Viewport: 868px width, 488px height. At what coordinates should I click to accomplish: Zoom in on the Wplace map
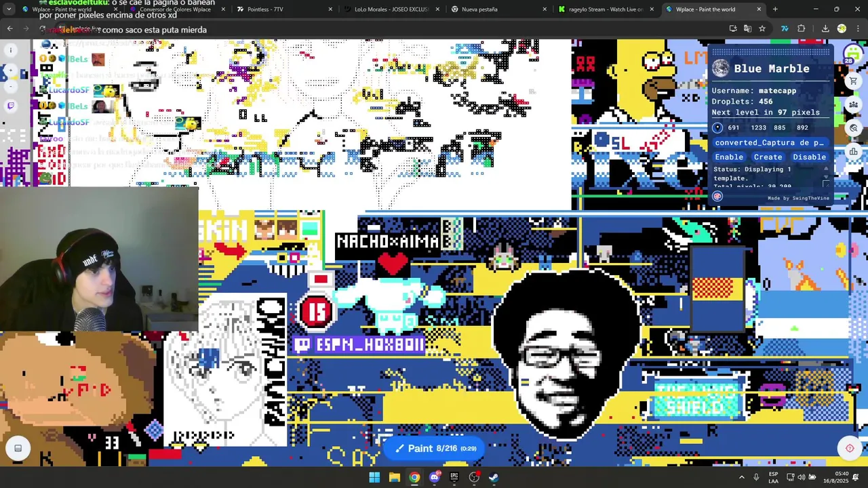click(x=11, y=70)
